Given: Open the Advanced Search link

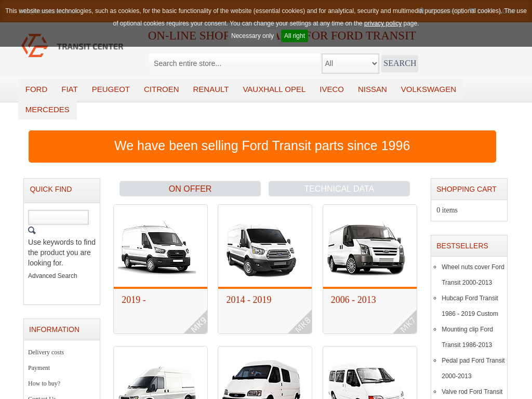Looking at the screenshot, I should (x=52, y=276).
